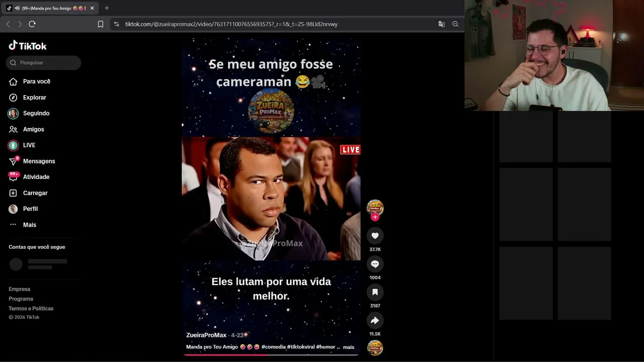Click the video player to pause

pos(271,197)
